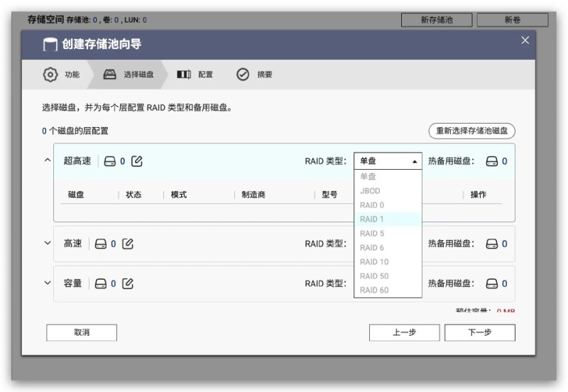The width and height of the screenshot is (568, 392).
Task: Click the disk icon beside 超高速
Action: 109,161
